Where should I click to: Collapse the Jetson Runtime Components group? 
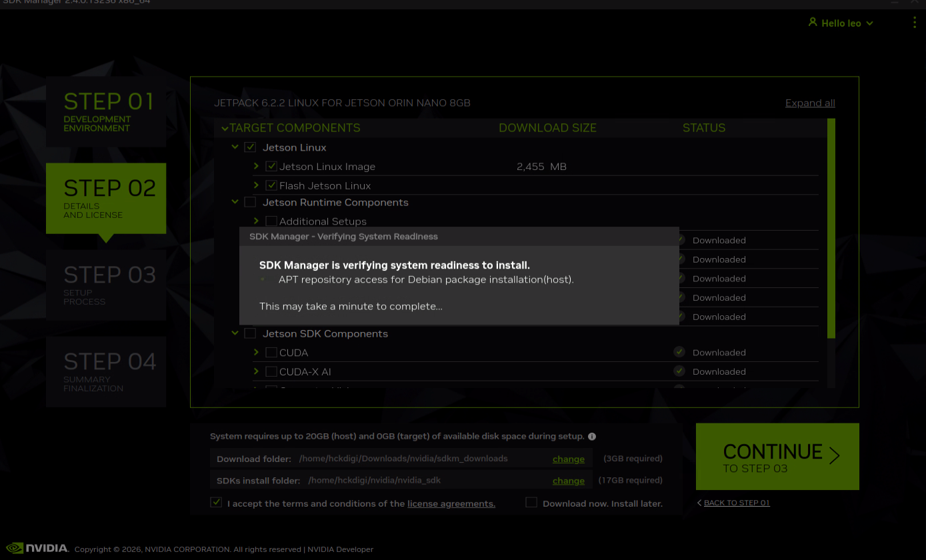(x=235, y=201)
